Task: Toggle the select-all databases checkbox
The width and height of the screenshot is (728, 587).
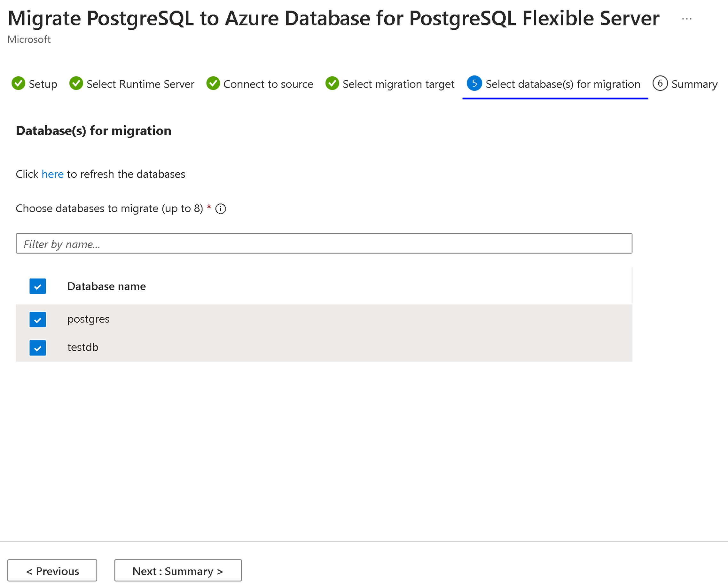Action: tap(37, 286)
